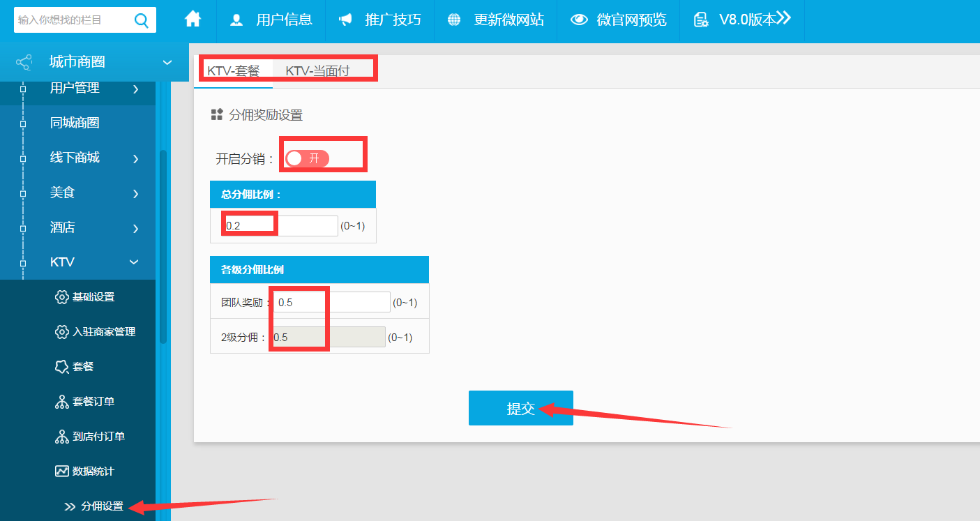Click the search magnifier icon
Image resolution: width=980 pixels, height=521 pixels.
tap(142, 20)
